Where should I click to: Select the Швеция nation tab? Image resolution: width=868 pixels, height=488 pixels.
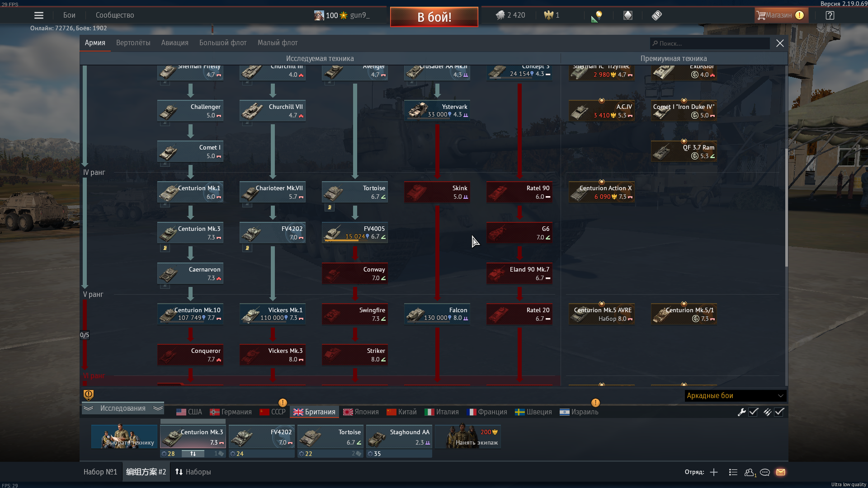point(533,412)
